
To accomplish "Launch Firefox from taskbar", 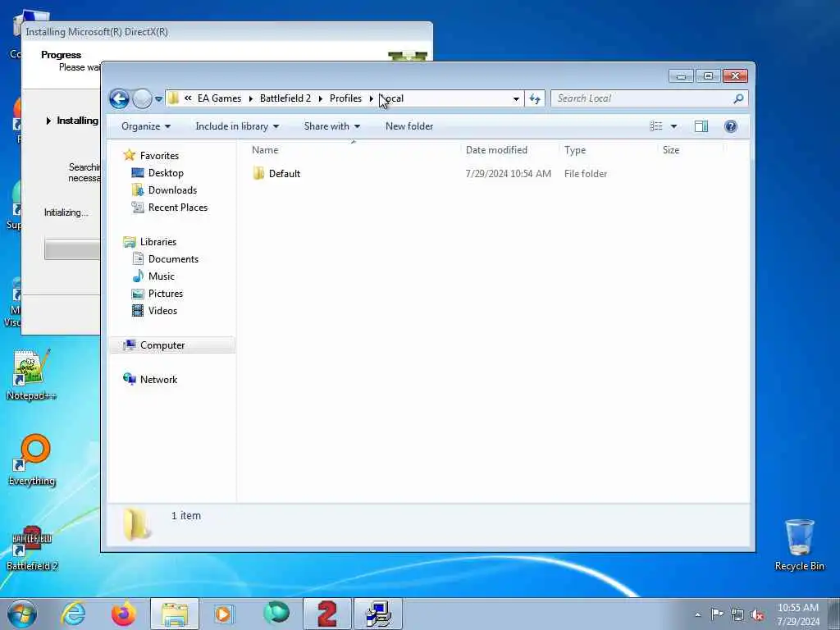I will [x=123, y=614].
